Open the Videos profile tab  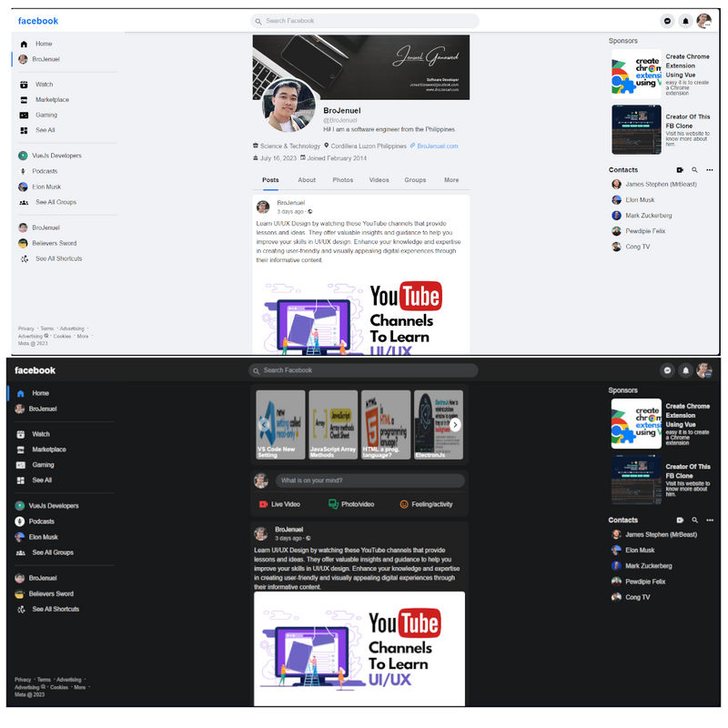click(379, 180)
